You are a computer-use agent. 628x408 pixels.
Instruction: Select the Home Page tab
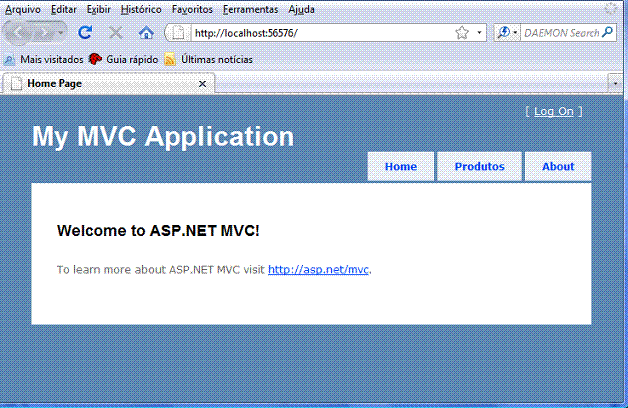coord(108,84)
